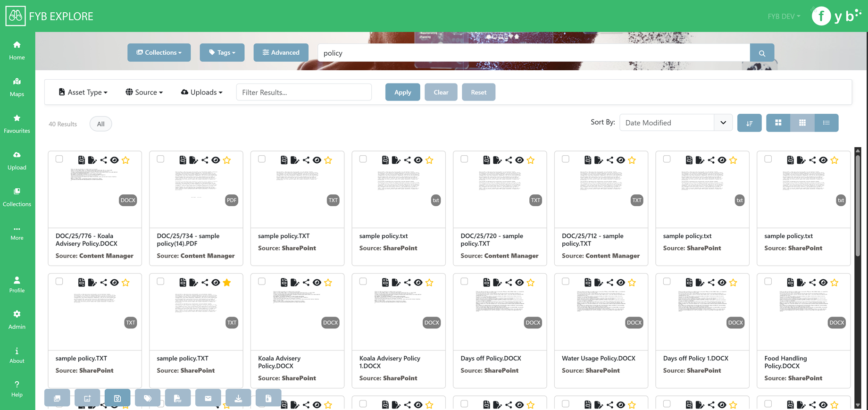Switch to list view
The image size is (868, 410).
[826, 123]
